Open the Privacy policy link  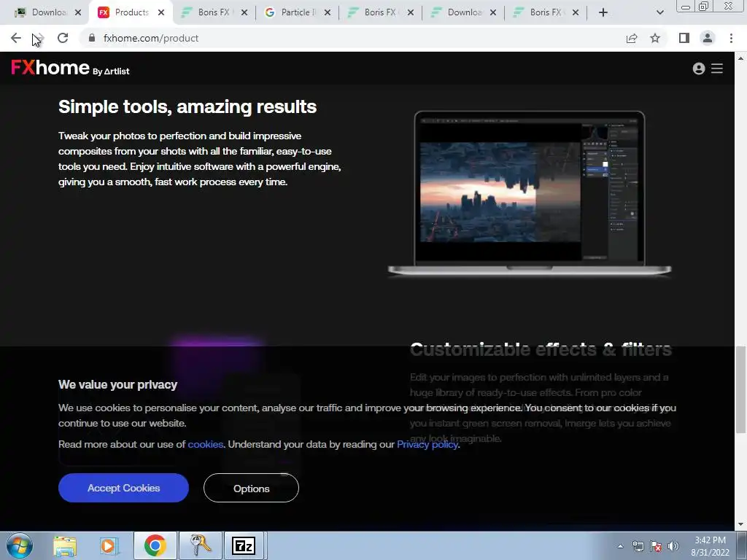(x=427, y=444)
